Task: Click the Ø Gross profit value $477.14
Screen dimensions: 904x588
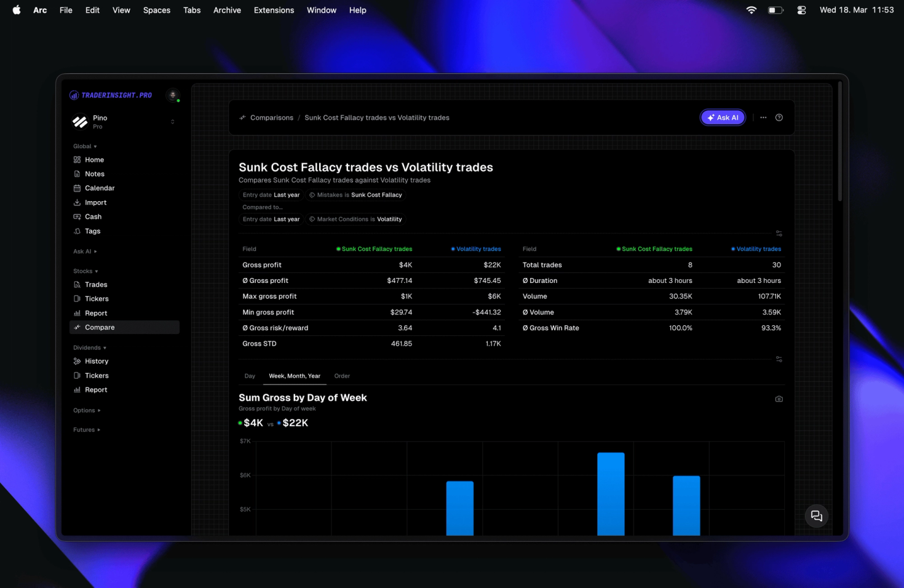Action: coord(400,280)
